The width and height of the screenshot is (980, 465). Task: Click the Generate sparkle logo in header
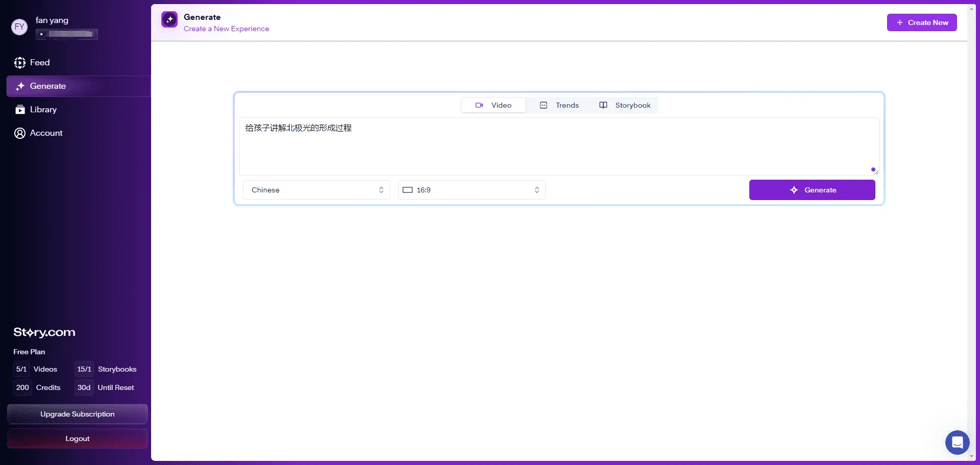169,19
